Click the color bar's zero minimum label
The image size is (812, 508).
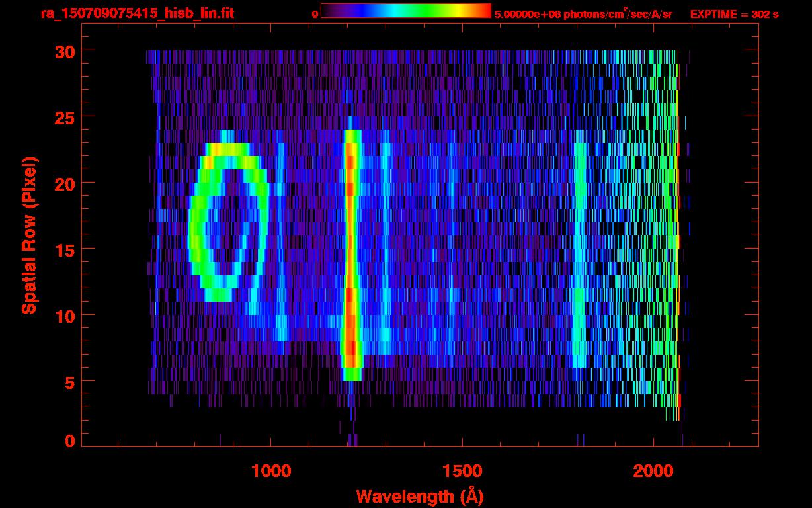click(315, 14)
